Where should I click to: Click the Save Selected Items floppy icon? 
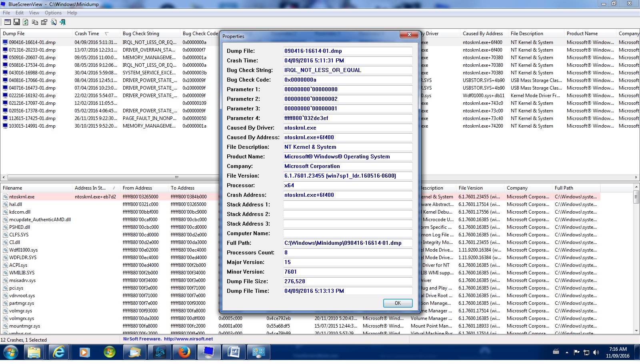click(17, 22)
